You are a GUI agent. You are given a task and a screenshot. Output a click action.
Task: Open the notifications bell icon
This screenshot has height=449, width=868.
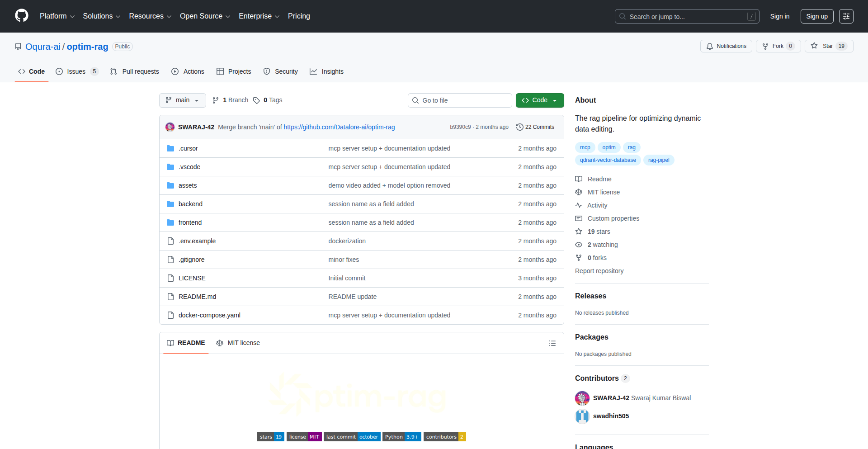click(710, 46)
